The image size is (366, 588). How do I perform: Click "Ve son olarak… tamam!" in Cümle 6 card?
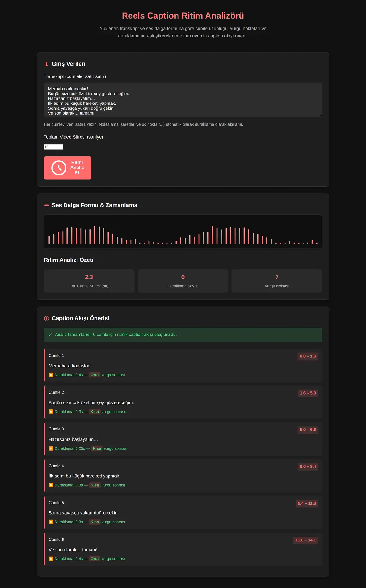pos(73,550)
